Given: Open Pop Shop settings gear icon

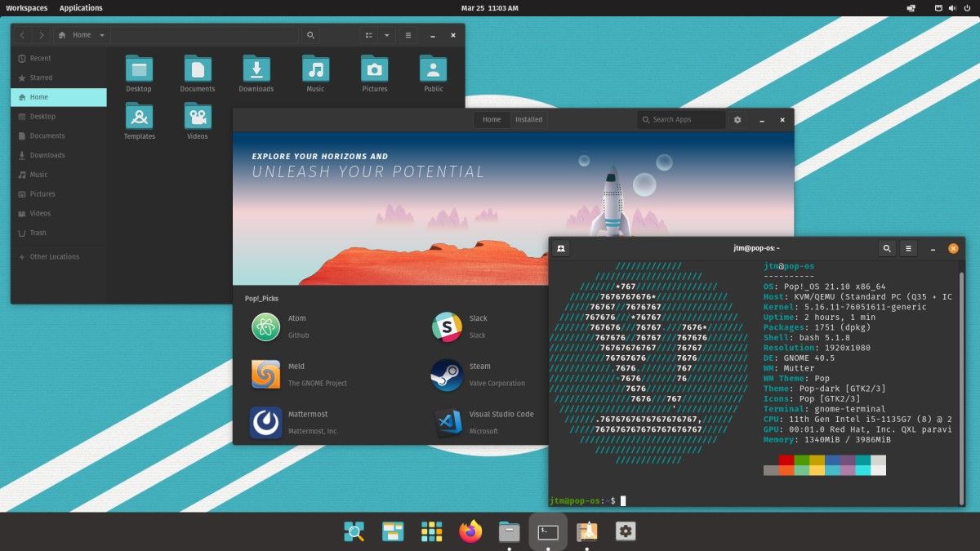Looking at the screenshot, I should (737, 119).
